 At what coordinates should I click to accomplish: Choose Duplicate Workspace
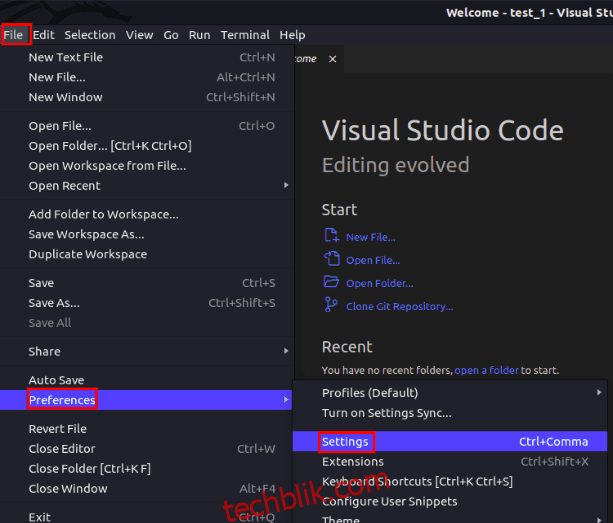[x=146, y=254]
